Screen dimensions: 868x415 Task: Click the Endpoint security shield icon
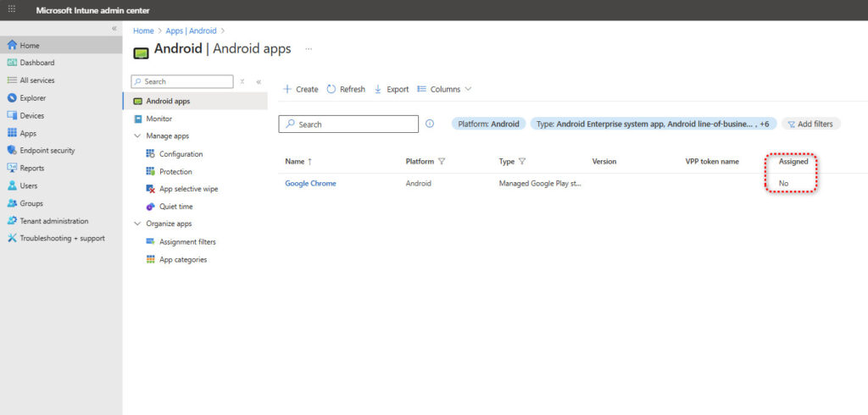(12, 151)
